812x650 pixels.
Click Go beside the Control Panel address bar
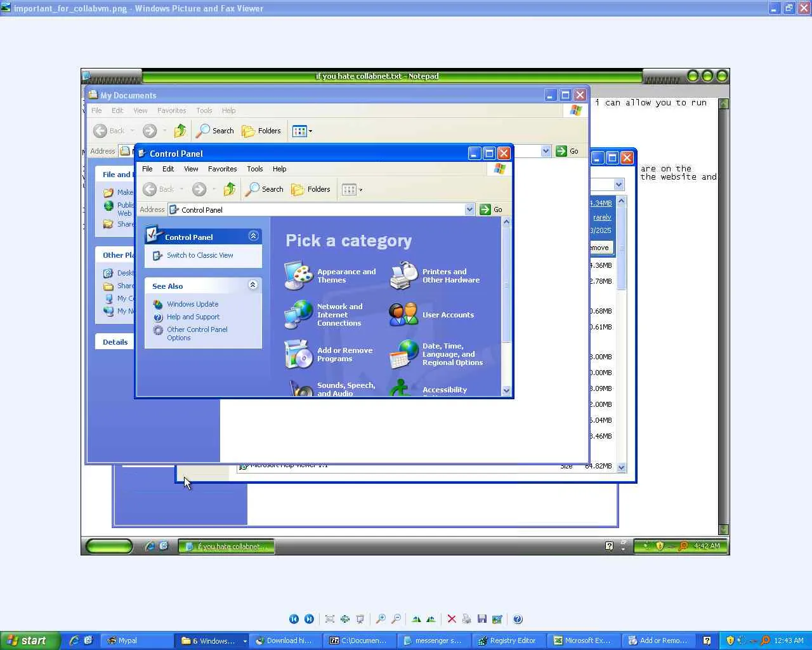pos(492,209)
